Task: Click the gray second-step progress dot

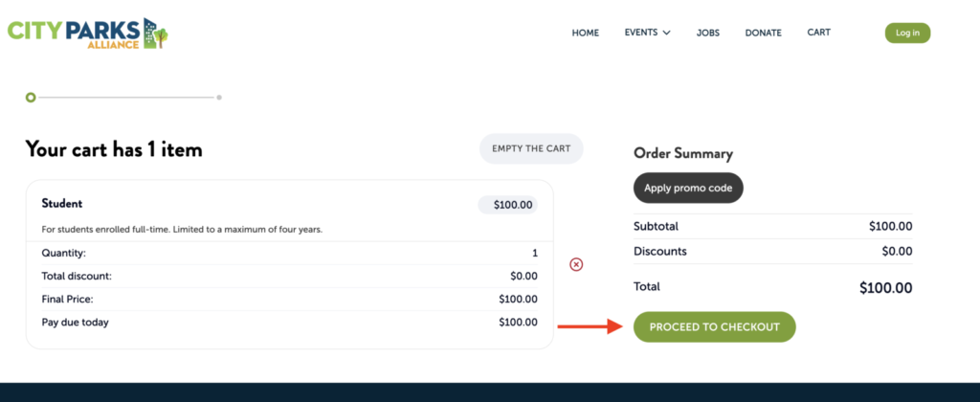Action: point(219,97)
